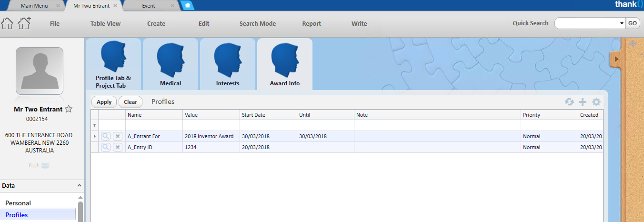Expand the A_Entrant For row

(94, 136)
